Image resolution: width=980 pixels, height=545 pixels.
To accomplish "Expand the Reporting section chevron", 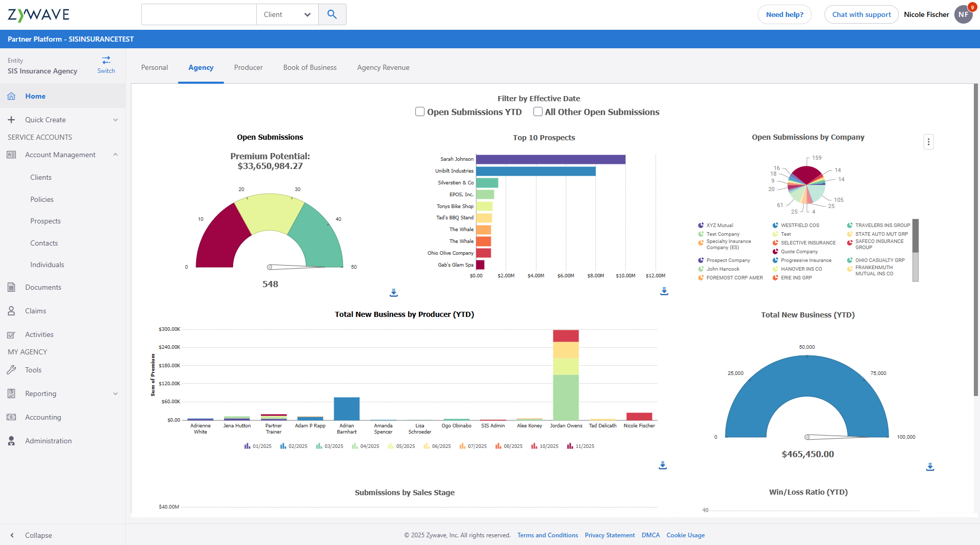I will click(x=116, y=393).
